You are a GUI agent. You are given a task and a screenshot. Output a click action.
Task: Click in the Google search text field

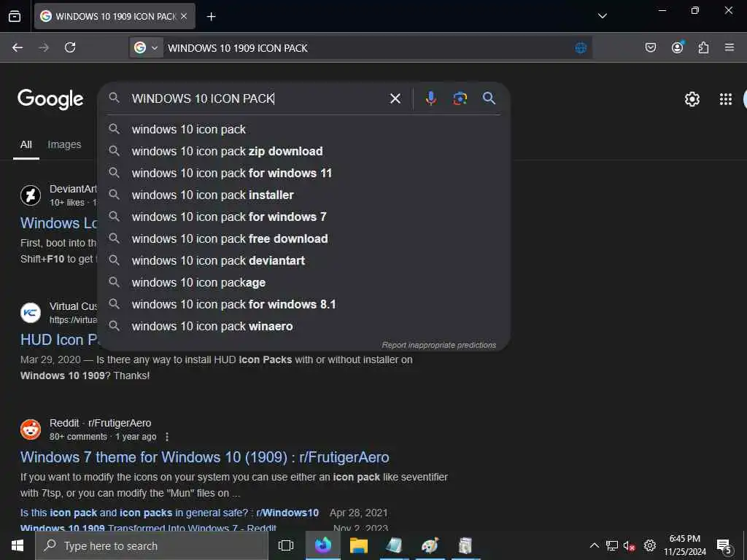click(258, 98)
